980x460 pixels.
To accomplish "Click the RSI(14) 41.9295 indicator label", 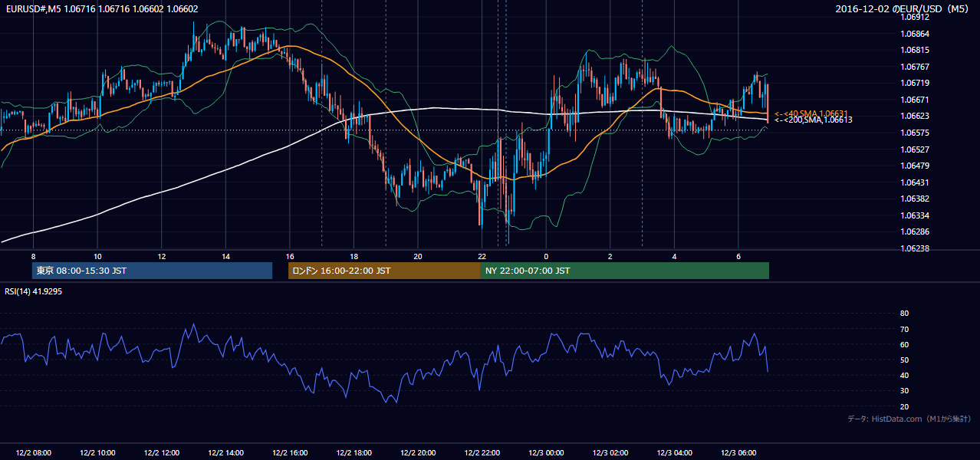I will pos(33,291).
